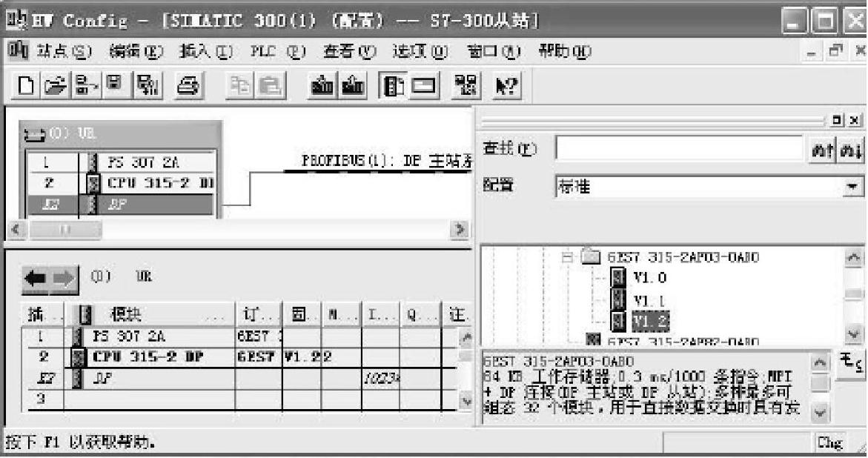Image resolution: width=868 pixels, height=458 pixels.
Task: Click the Paste toolbar icon
Action: (271, 86)
